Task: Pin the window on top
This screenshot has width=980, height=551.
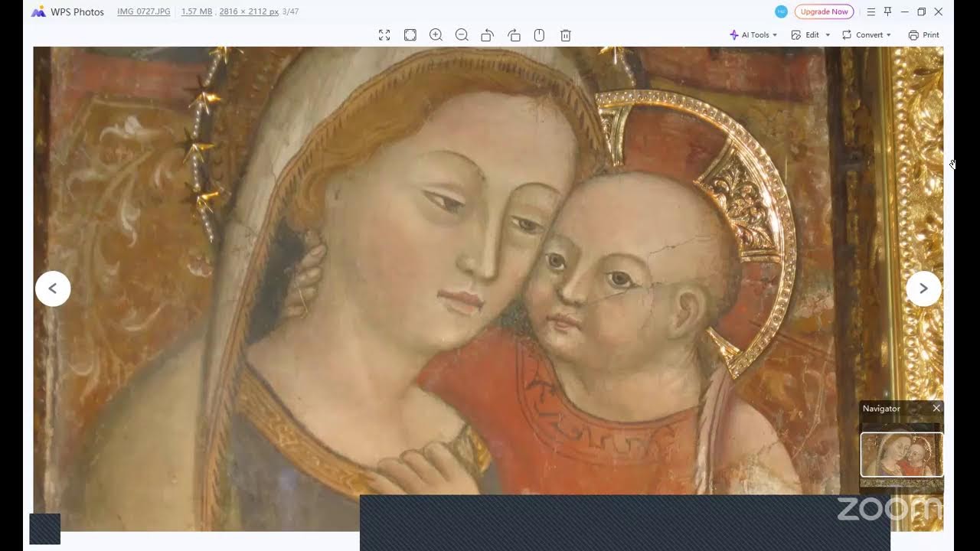Action: click(888, 11)
